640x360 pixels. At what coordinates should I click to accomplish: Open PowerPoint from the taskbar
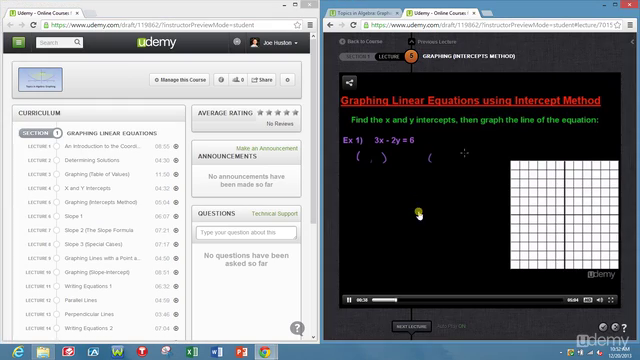click(241, 351)
